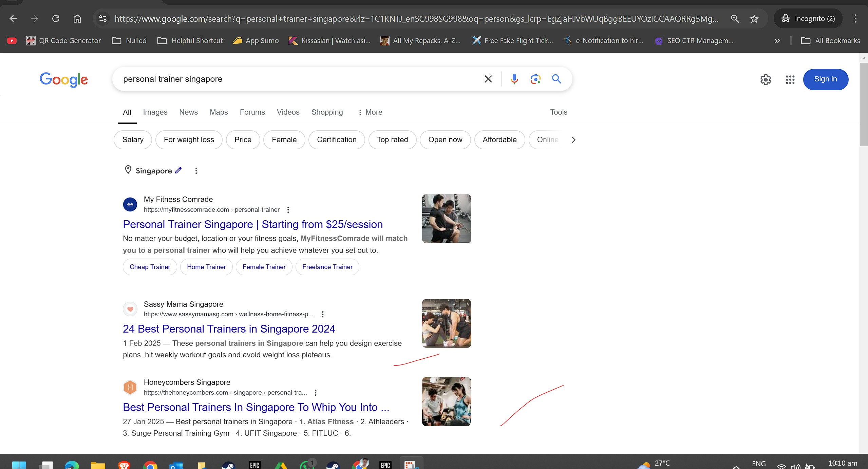
Task: Apply the Open now filter chip
Action: click(x=445, y=139)
